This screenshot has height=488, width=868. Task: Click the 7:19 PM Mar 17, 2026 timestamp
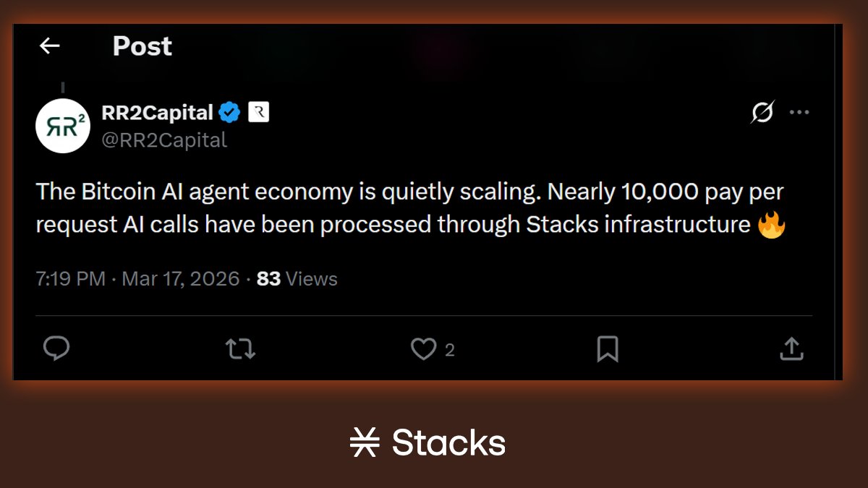[x=137, y=279]
